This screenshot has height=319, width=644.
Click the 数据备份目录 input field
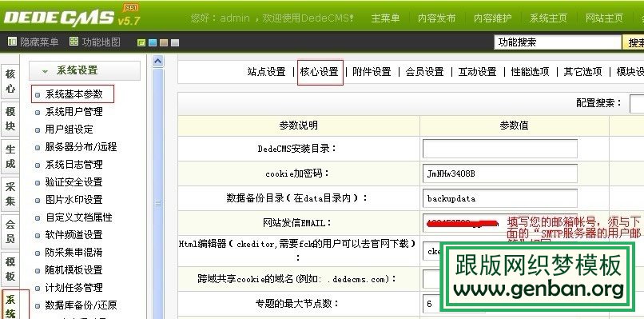coord(500,198)
